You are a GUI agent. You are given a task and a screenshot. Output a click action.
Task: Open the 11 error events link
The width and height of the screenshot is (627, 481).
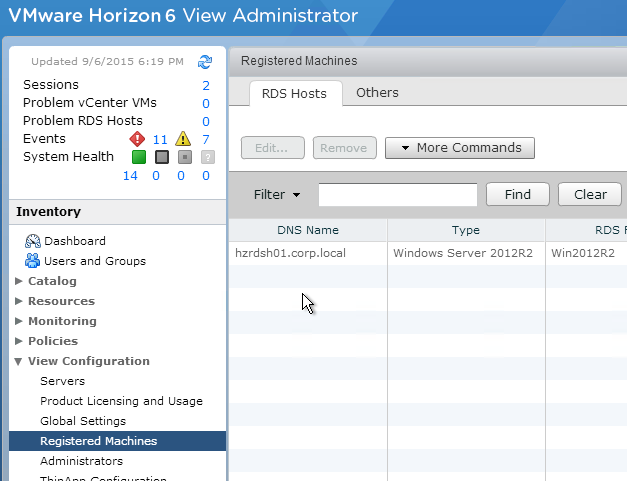click(x=160, y=139)
